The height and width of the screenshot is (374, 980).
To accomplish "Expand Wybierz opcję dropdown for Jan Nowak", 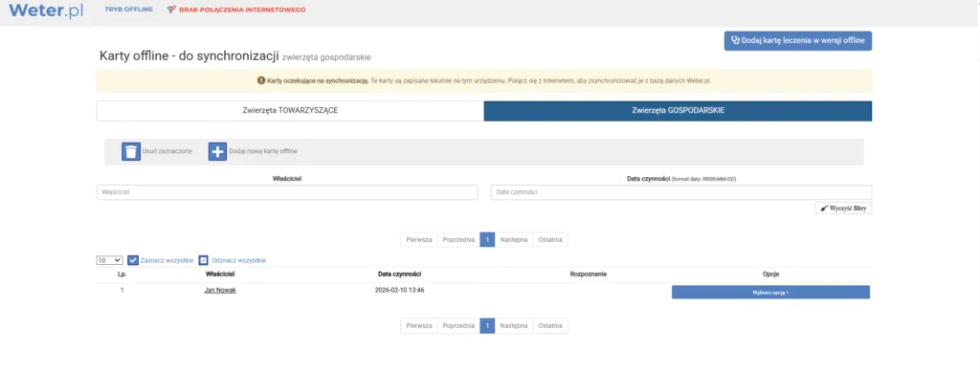I will point(770,292).
